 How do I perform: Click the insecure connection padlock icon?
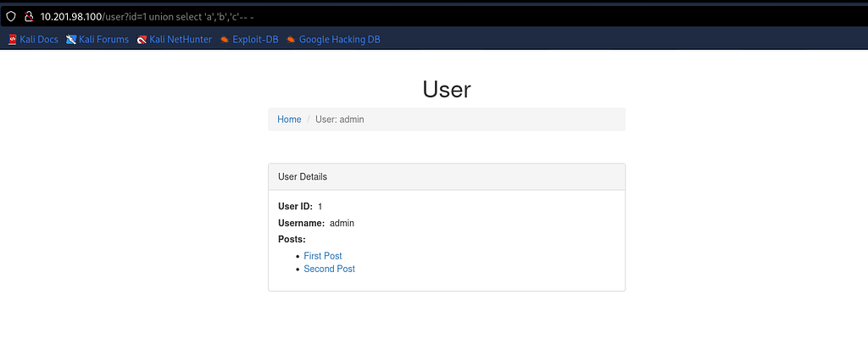tap(28, 16)
